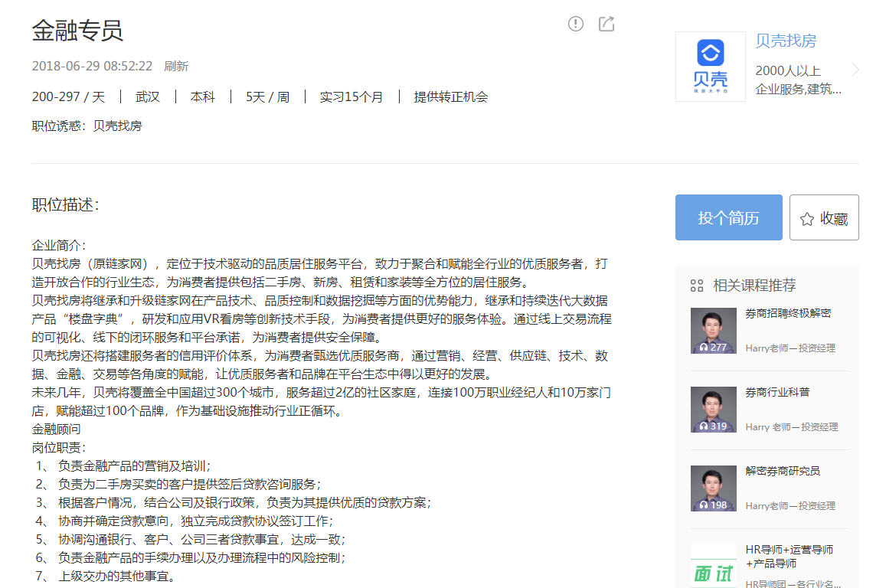Click the headphone icon showing 277 listeners
Image resolution: width=886 pixels, height=588 pixels.
(x=704, y=347)
